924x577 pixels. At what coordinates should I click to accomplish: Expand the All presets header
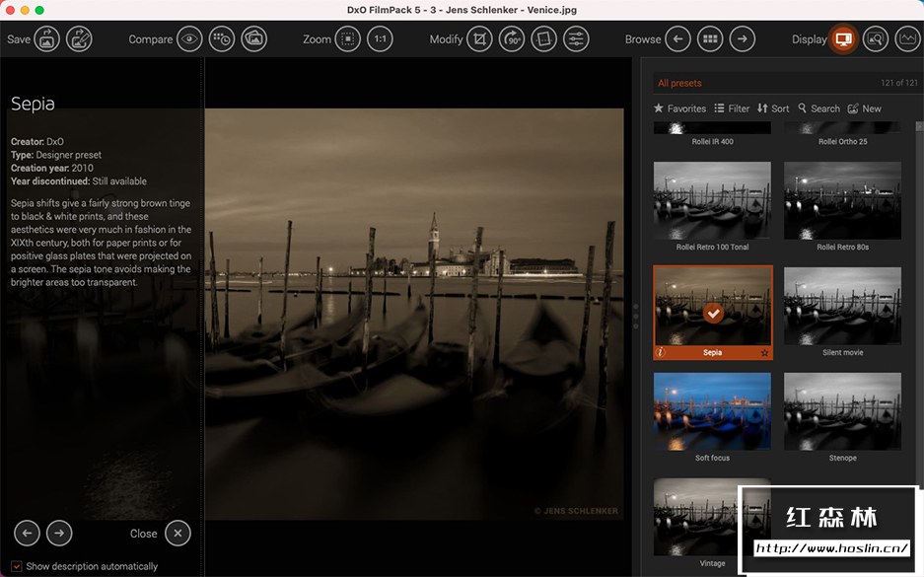point(680,83)
